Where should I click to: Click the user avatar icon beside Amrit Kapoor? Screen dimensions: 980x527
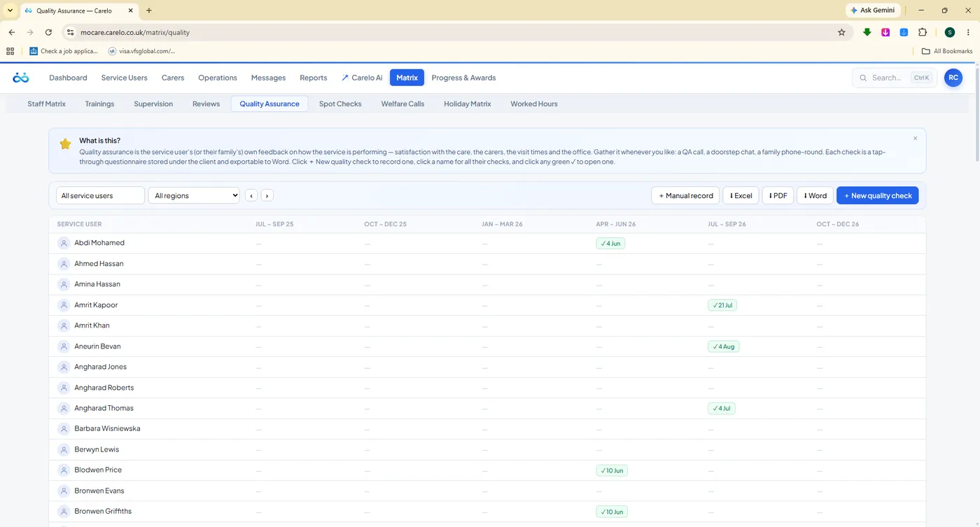coord(64,305)
